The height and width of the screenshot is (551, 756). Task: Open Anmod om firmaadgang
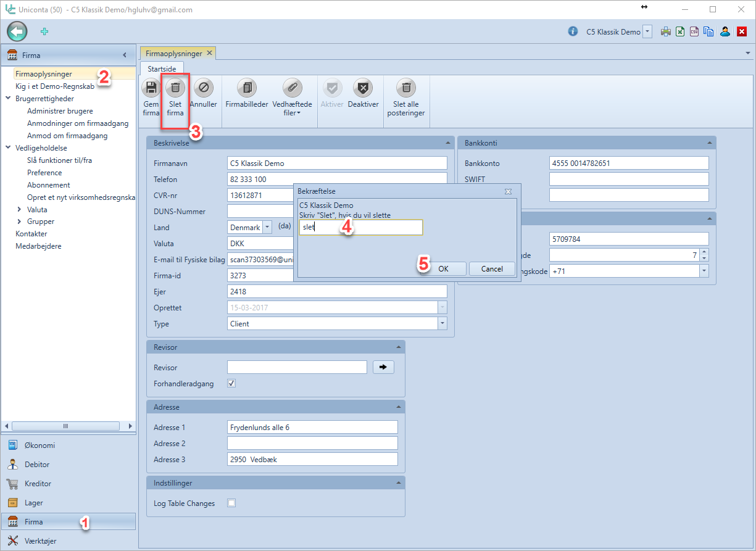(67, 136)
